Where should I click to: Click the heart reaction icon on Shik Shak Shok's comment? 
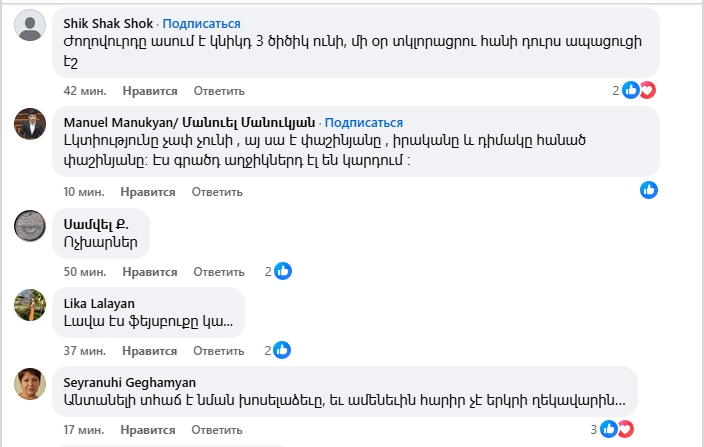(x=647, y=90)
